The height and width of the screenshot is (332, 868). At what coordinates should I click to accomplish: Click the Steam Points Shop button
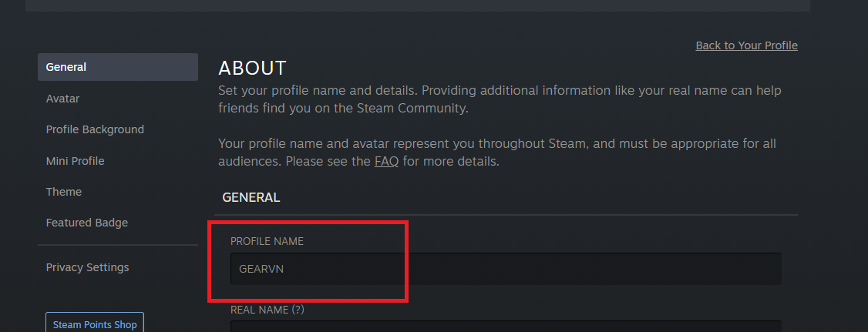click(95, 324)
